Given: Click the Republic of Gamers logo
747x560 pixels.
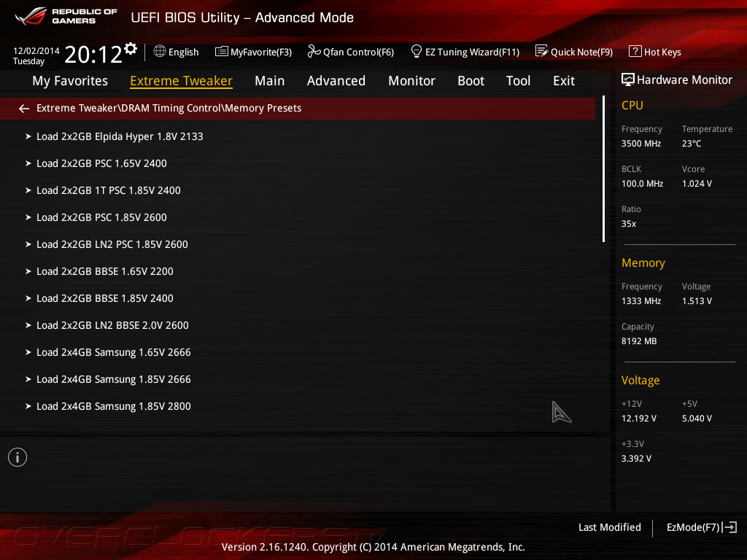Looking at the screenshot, I should (x=66, y=17).
